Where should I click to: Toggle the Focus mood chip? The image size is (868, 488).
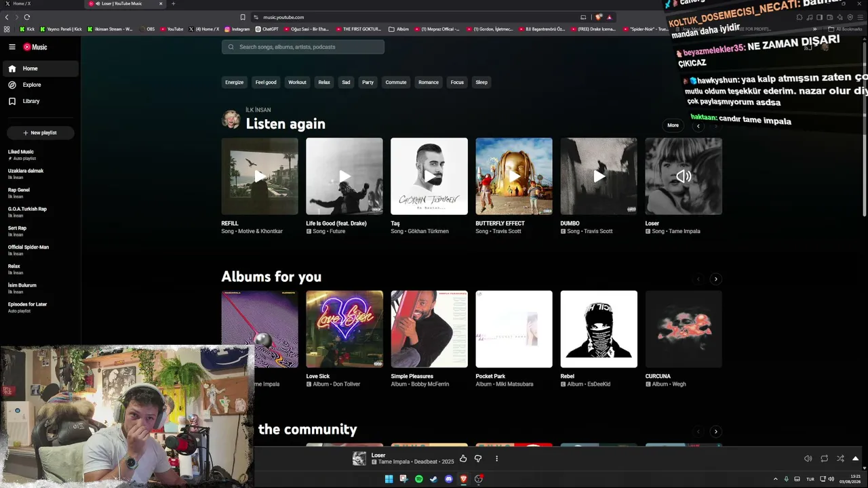457,82
